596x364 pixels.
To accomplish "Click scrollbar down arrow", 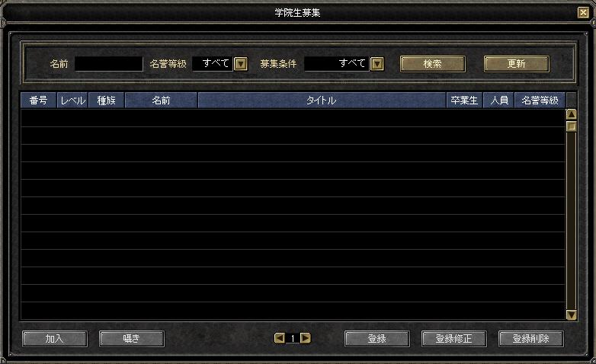I will [572, 315].
